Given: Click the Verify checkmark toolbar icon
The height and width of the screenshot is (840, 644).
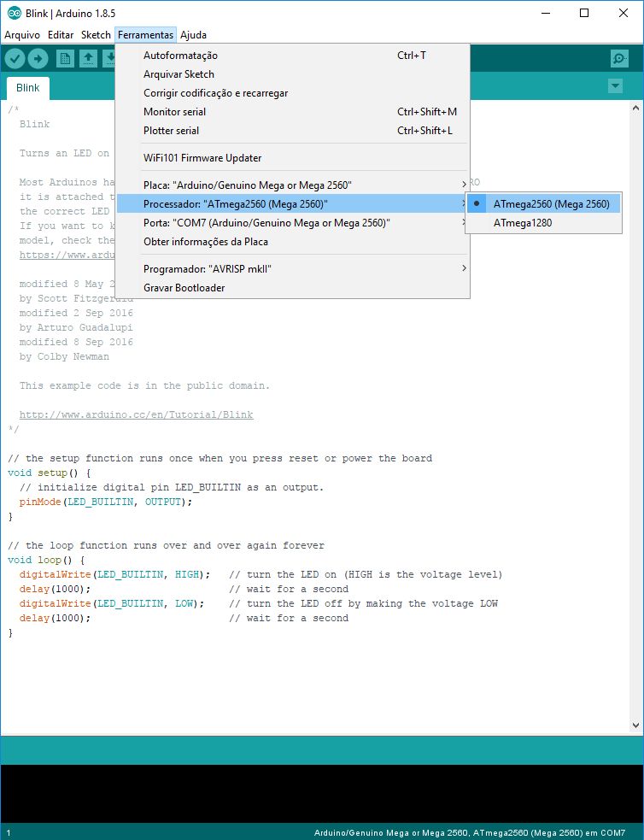Looking at the screenshot, I should tap(15, 59).
